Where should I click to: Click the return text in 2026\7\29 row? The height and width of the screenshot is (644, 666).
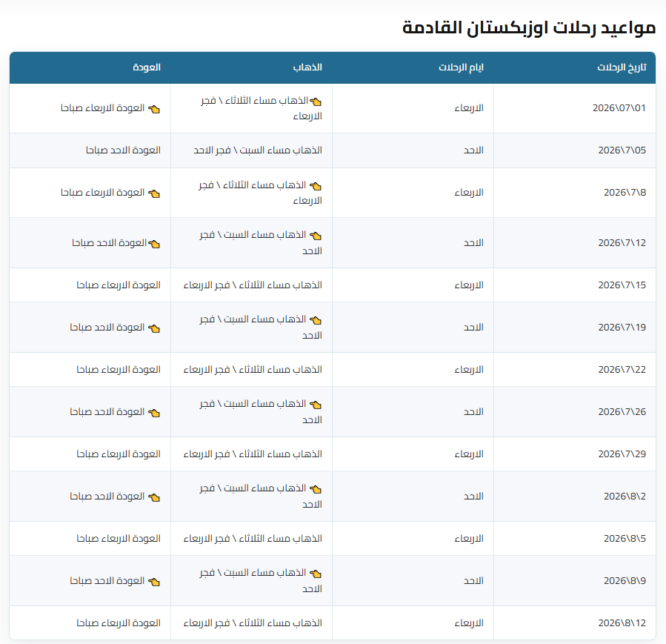[x=119, y=454]
